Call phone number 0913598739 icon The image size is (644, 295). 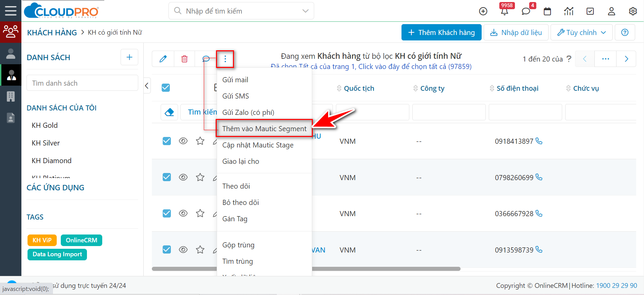(539, 249)
